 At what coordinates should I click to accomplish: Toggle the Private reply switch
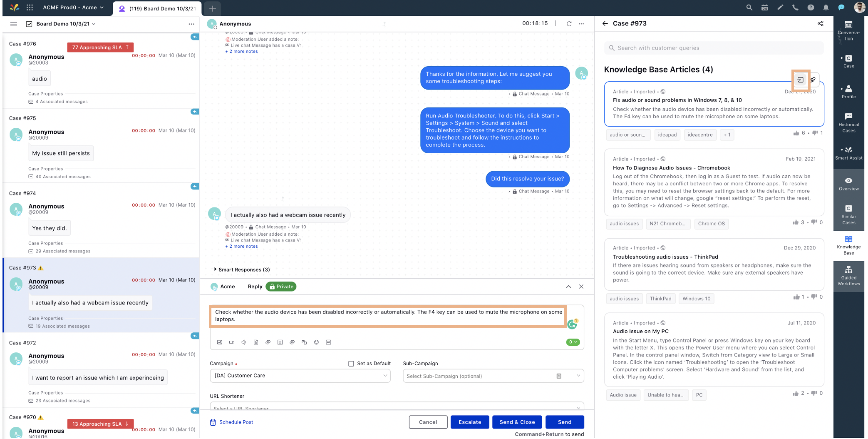[281, 287]
